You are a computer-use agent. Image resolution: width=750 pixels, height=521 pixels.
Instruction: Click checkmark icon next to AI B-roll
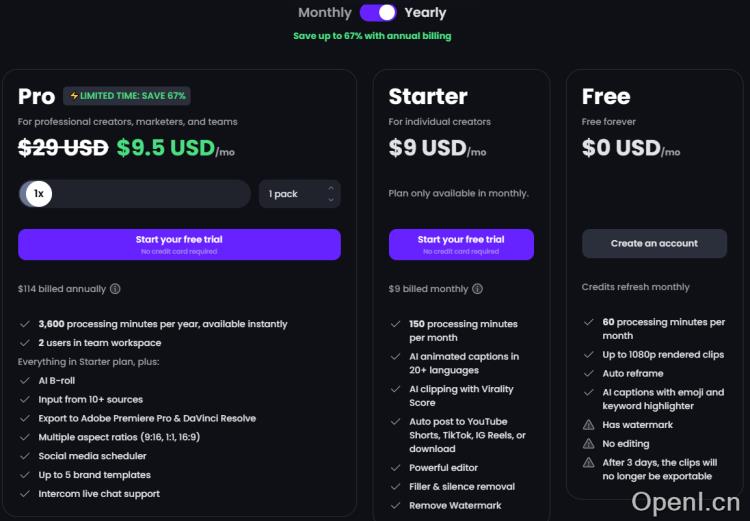click(x=25, y=380)
